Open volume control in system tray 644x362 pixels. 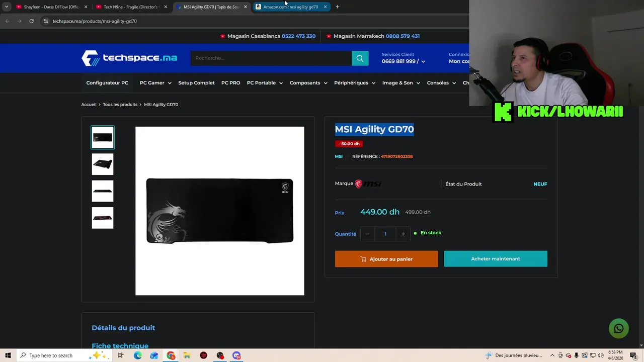(601, 355)
